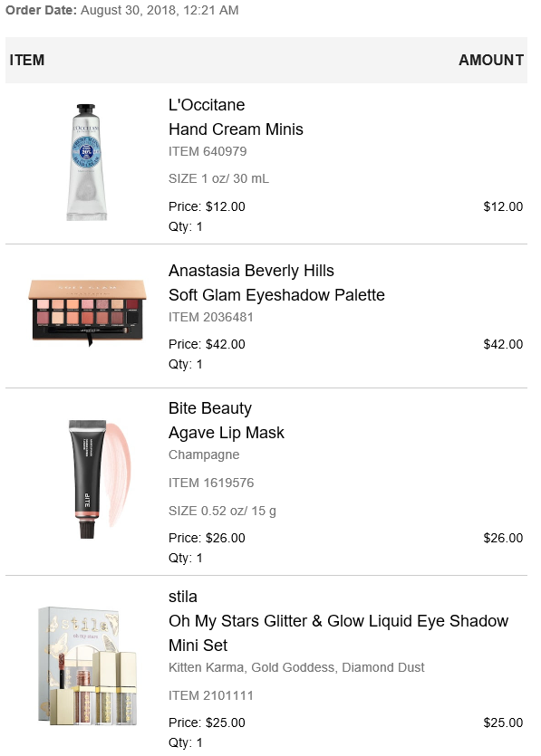
Task: Click the Anastasia Beverly Hills brand name
Action: (251, 271)
